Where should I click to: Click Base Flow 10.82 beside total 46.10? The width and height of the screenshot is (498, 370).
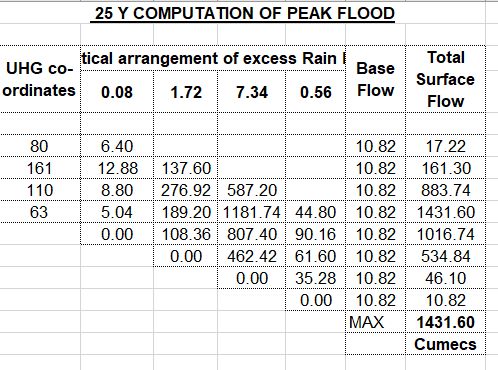click(376, 278)
